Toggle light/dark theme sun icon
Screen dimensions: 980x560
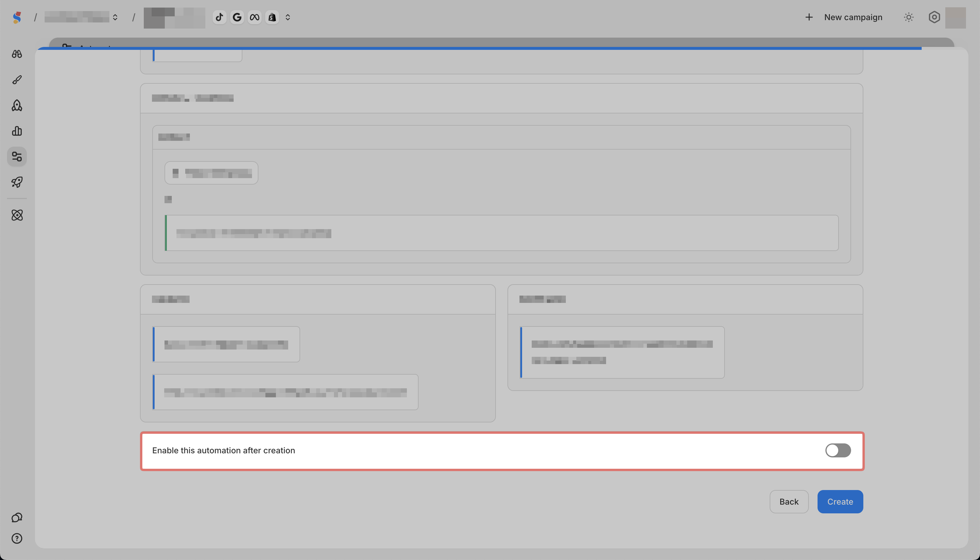pos(909,17)
